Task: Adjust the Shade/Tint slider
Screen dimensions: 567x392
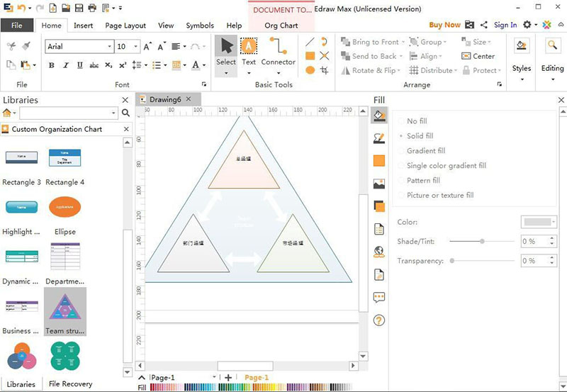Action: pyautogui.click(x=483, y=242)
